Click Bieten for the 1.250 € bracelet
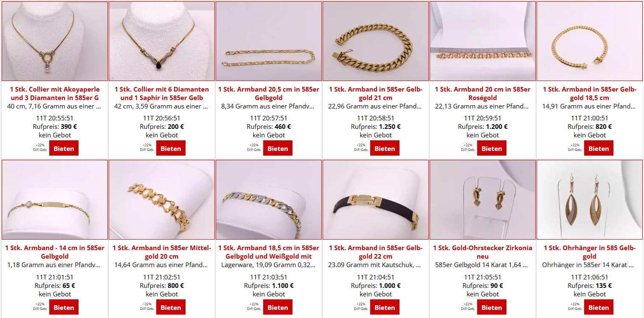644x318 pixels. pyautogui.click(x=385, y=148)
